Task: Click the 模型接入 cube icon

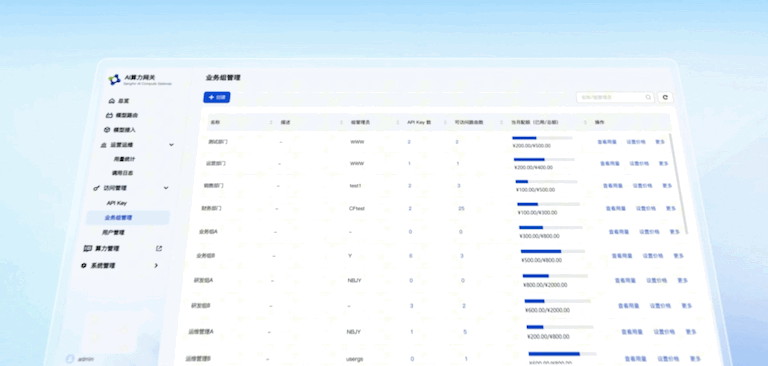Action: tap(107, 130)
